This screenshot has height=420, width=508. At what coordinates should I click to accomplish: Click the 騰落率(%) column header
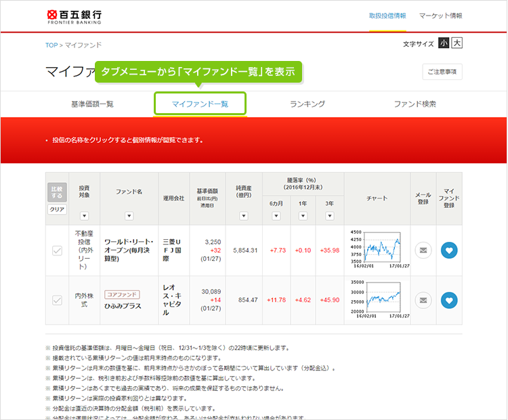tap(303, 184)
